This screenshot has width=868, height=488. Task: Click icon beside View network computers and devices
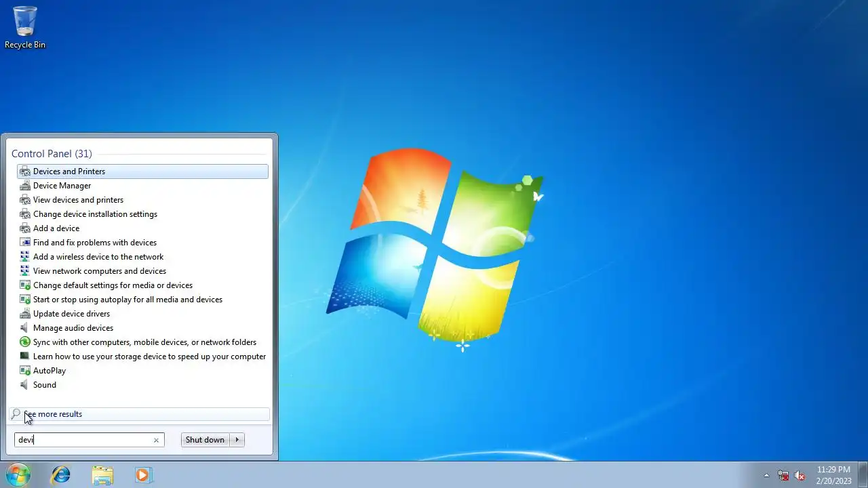[x=25, y=271]
